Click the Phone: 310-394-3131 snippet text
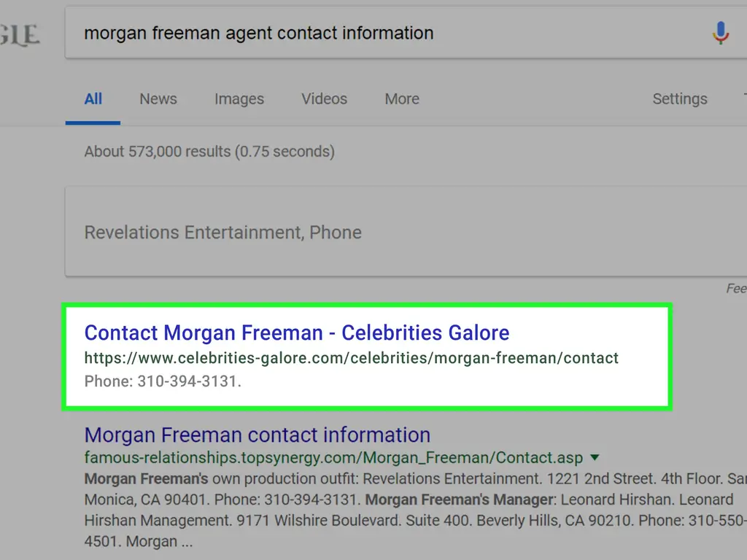The height and width of the screenshot is (560, 747). (163, 381)
